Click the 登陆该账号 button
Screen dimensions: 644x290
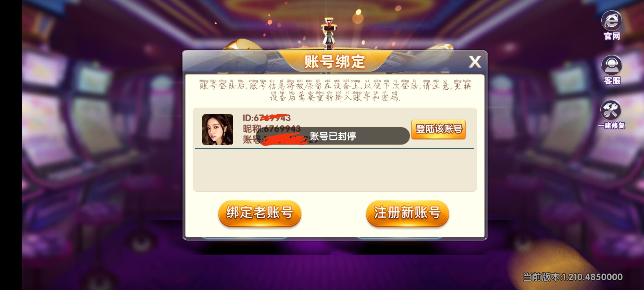coord(438,129)
